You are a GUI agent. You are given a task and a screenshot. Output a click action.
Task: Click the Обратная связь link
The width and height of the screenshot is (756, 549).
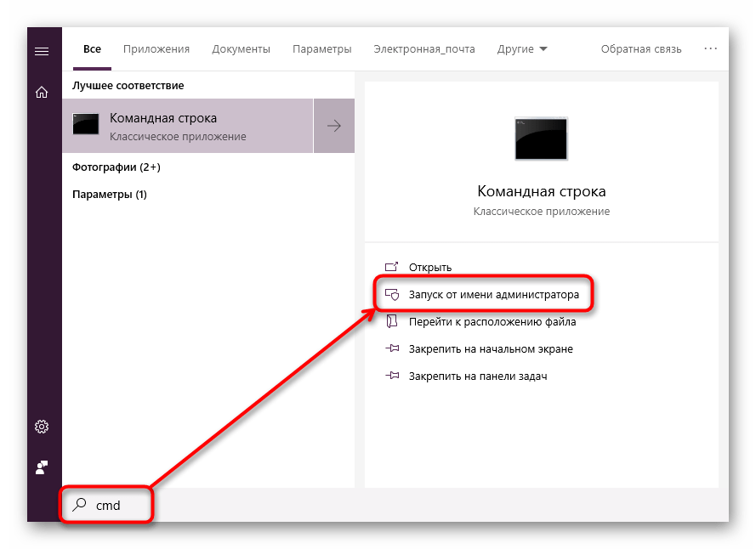641,49
